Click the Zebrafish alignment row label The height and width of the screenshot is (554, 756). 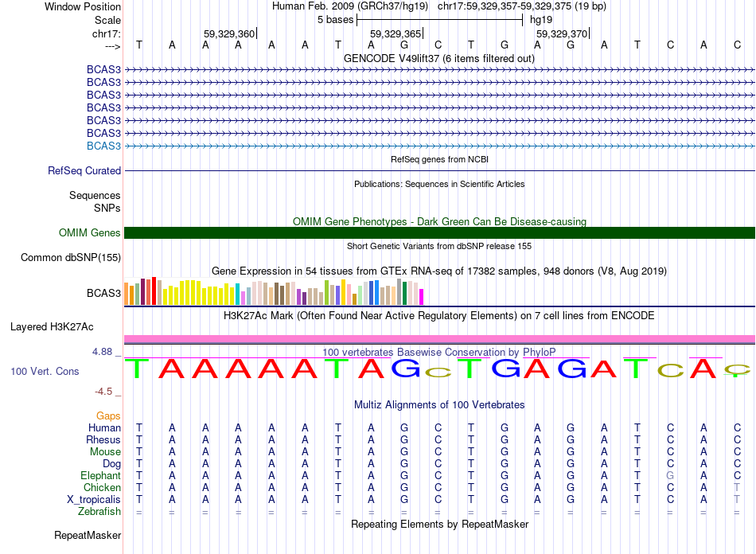pyautogui.click(x=99, y=512)
